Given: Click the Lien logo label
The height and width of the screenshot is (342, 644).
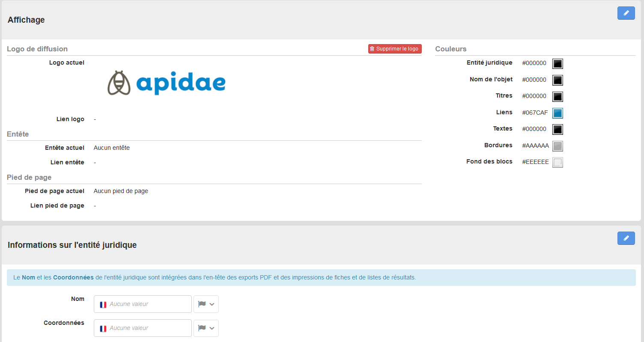Looking at the screenshot, I should pyautogui.click(x=70, y=119).
